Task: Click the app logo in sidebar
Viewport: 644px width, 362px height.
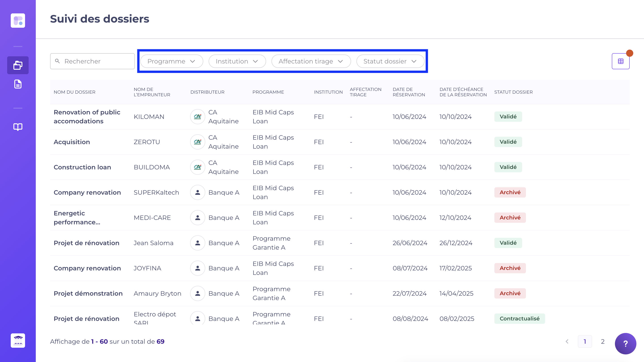Action: click(18, 21)
